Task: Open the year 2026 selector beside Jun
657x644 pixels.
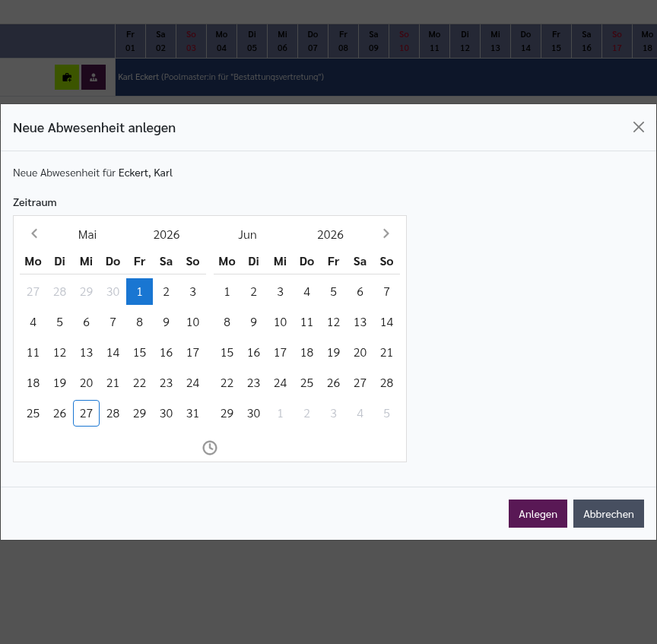Action: [x=330, y=235]
